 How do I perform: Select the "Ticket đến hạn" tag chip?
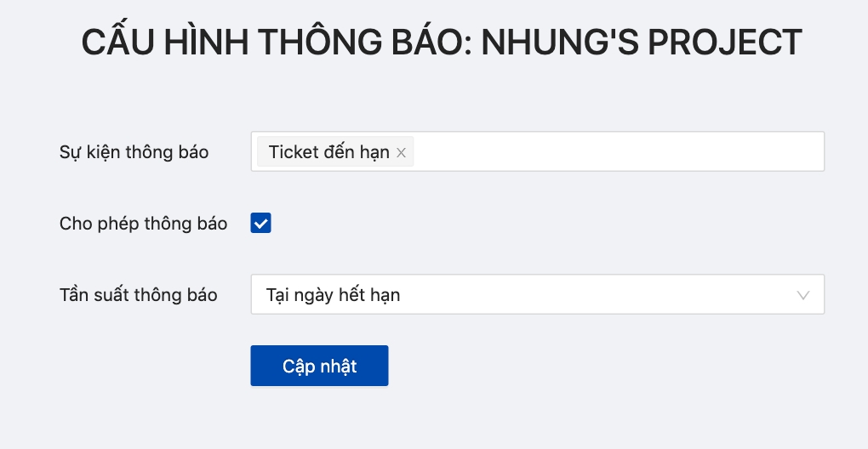[x=328, y=152]
